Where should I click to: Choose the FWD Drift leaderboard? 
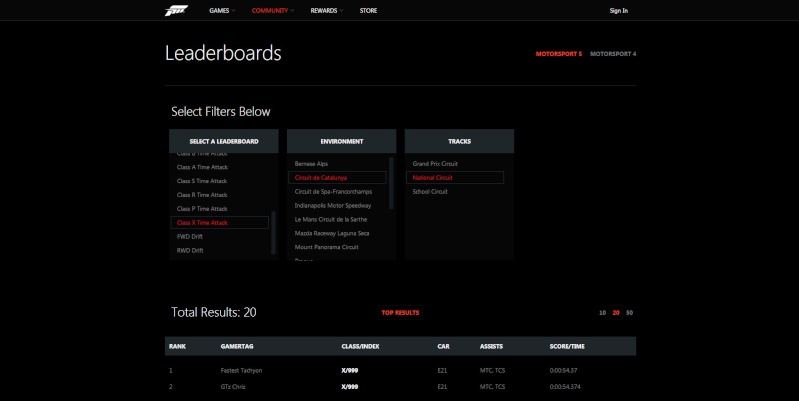pos(190,236)
